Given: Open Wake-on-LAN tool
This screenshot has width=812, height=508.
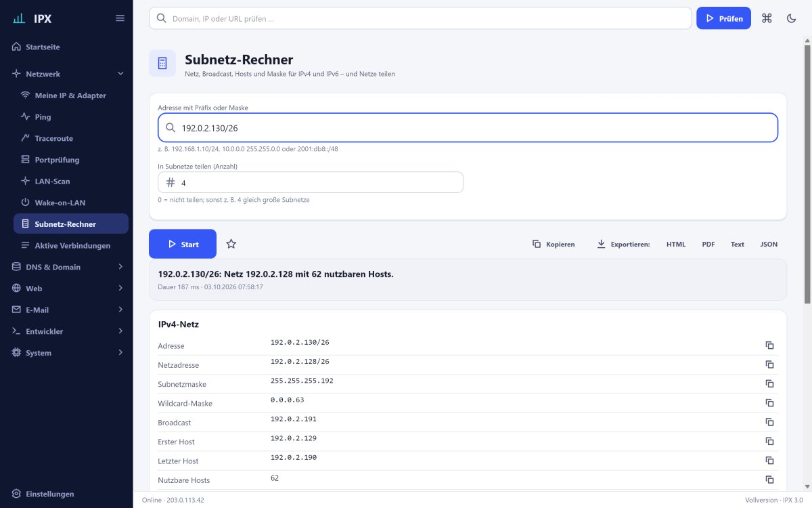Looking at the screenshot, I should tap(71, 203).
